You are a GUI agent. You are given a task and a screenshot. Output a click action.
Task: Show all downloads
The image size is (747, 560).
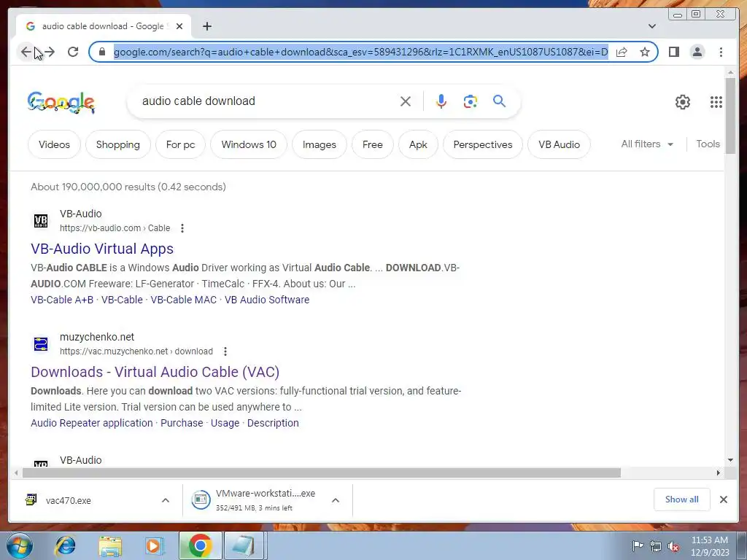click(682, 499)
